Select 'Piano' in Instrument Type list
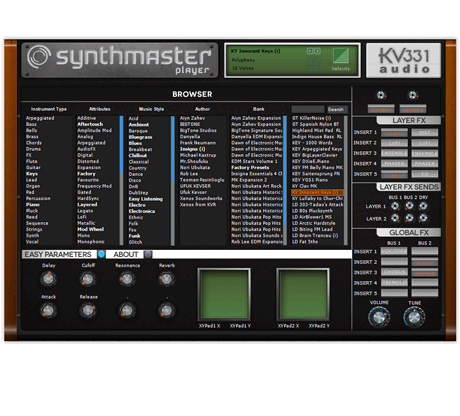 [x=33, y=205]
